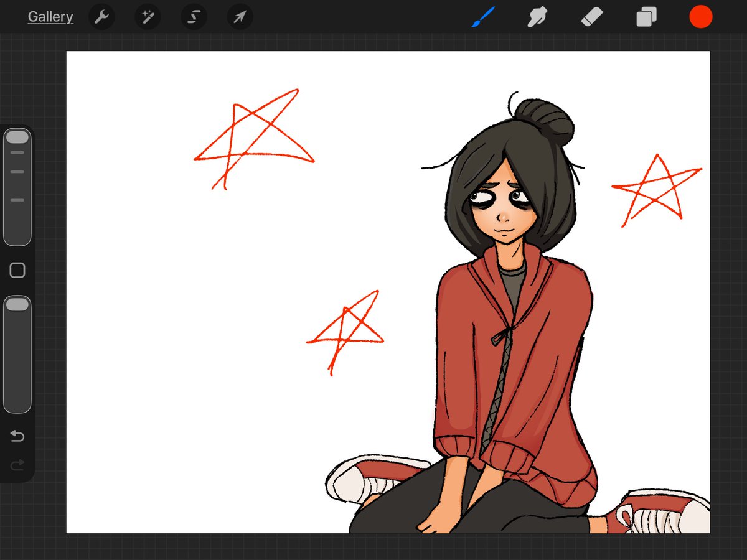Open the Layers panel

coord(646,17)
